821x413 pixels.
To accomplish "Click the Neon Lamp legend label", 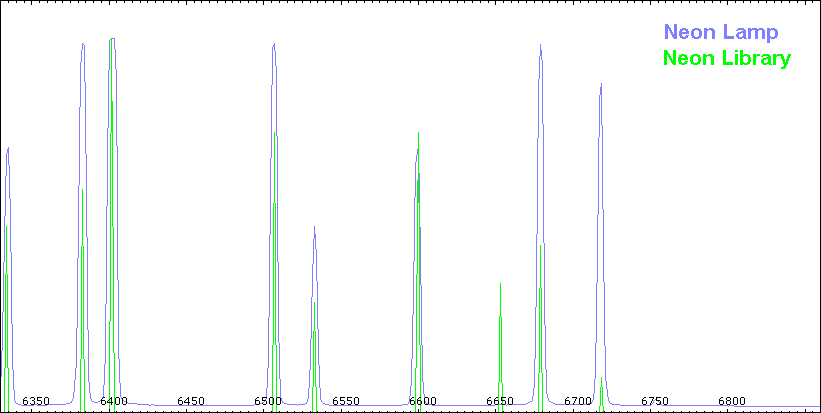I will pyautogui.click(x=721, y=32).
